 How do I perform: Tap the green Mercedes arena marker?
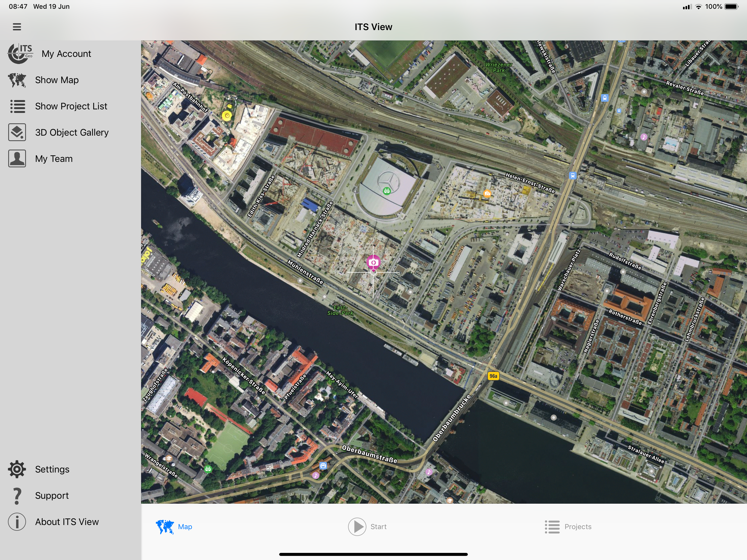pyautogui.click(x=387, y=191)
